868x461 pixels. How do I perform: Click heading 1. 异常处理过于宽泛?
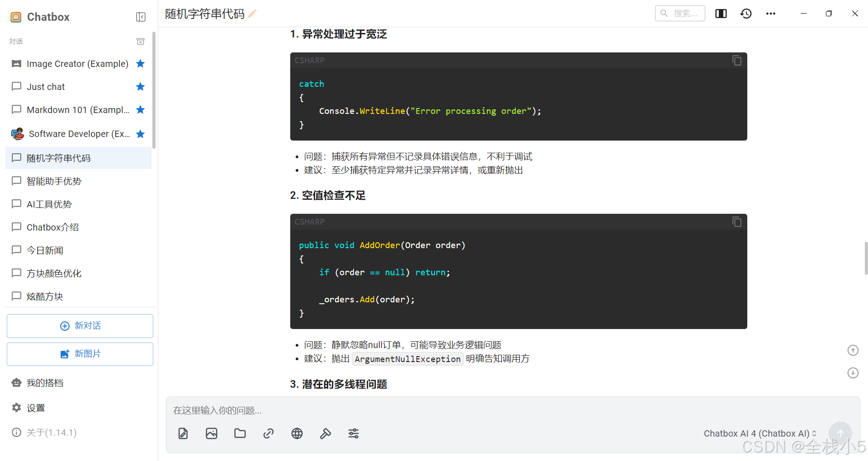pyautogui.click(x=339, y=34)
